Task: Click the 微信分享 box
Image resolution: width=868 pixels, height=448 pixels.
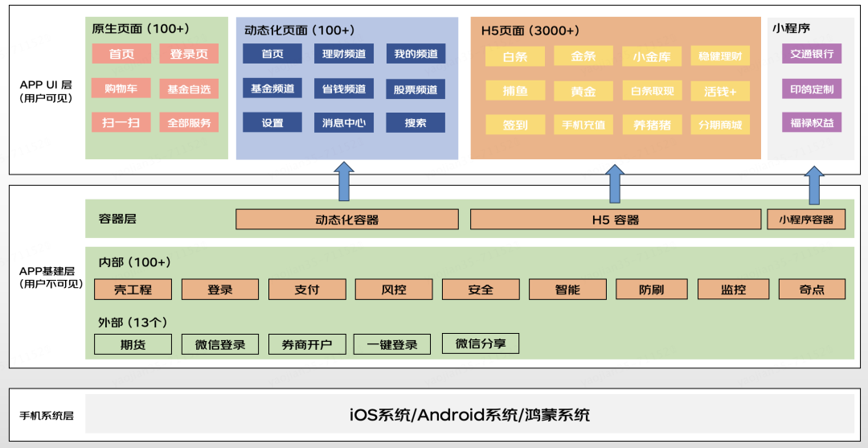Action: pos(481,343)
